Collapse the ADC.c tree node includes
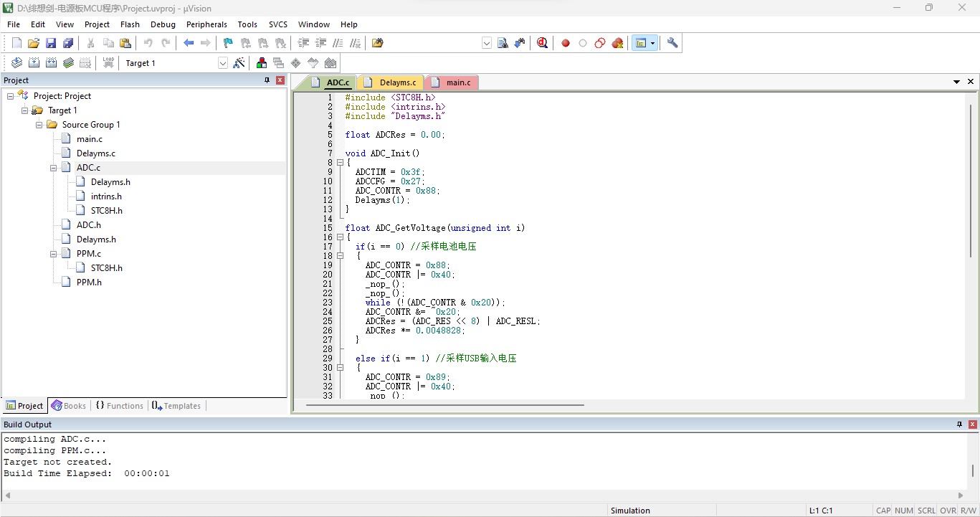 (54, 168)
